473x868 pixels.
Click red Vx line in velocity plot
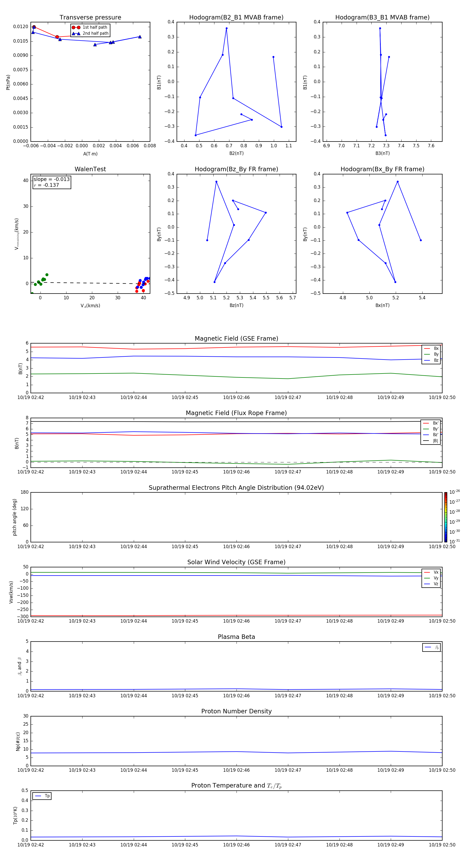236,615
